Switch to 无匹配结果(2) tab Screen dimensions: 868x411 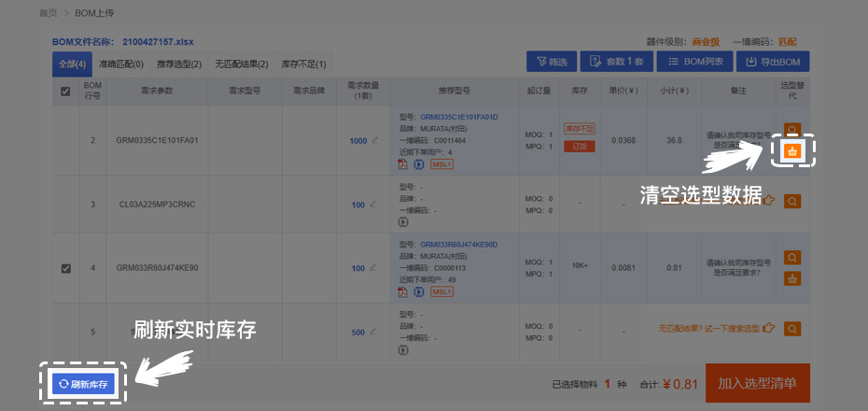click(242, 64)
